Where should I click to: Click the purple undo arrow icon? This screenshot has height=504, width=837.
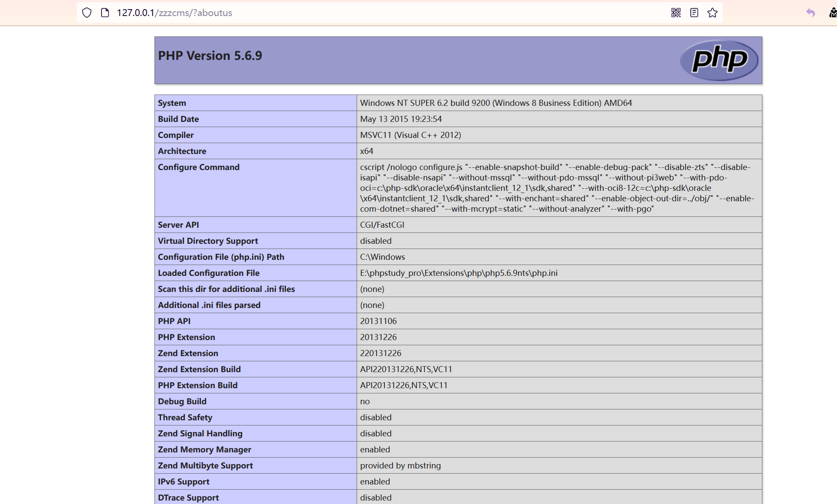[811, 13]
